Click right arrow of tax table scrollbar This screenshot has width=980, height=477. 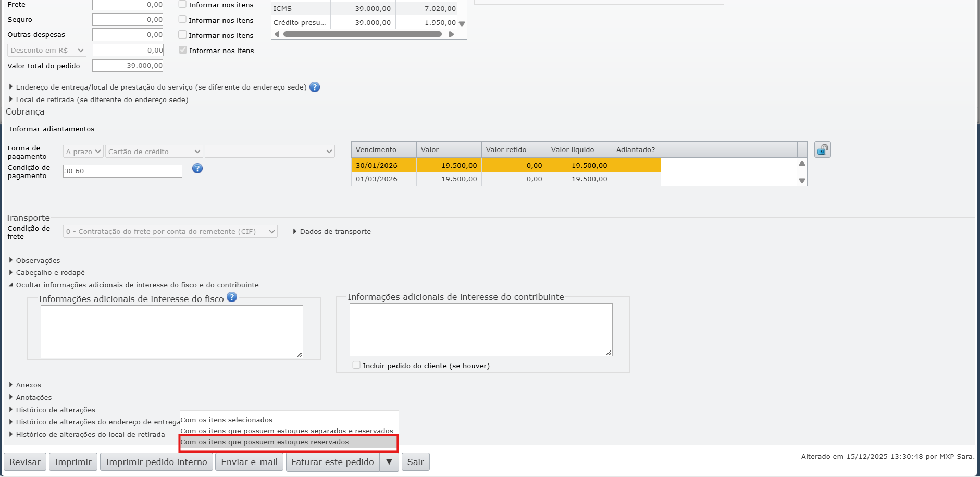tap(451, 34)
